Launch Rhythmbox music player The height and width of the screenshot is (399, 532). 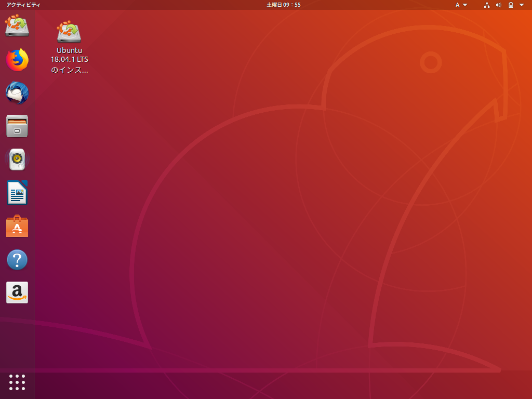point(17,159)
